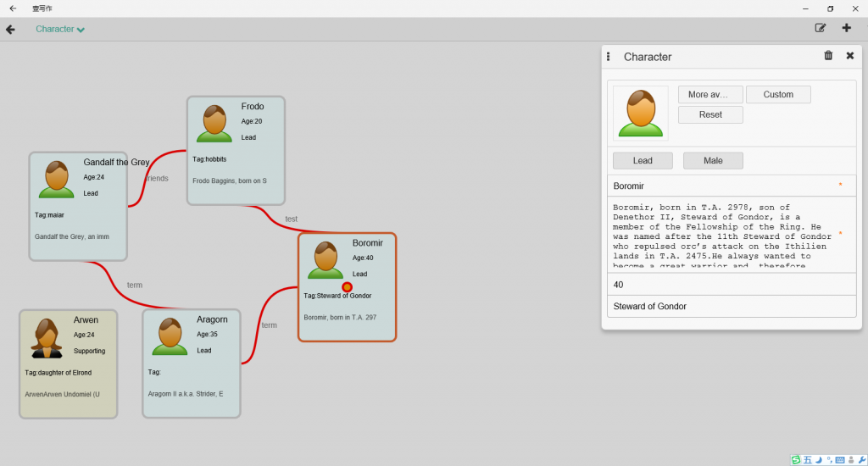Click the edit pencil icon in the toolbar
Image resolution: width=868 pixels, height=466 pixels.
(821, 28)
